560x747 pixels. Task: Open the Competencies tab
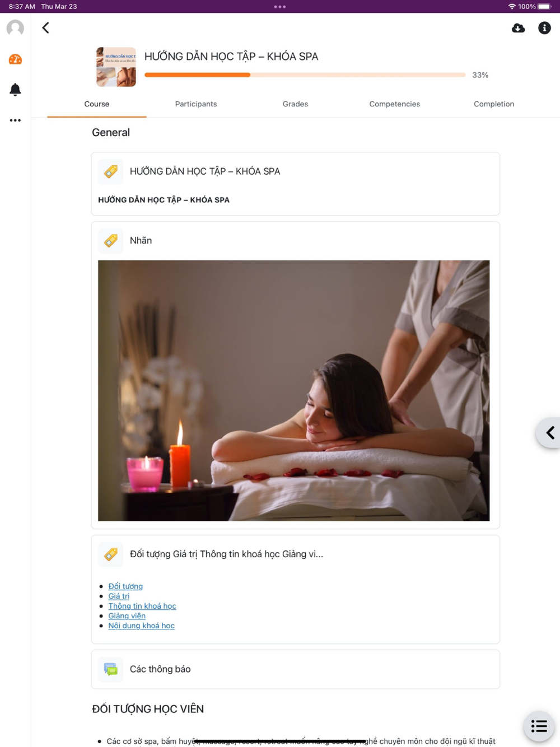coord(394,104)
